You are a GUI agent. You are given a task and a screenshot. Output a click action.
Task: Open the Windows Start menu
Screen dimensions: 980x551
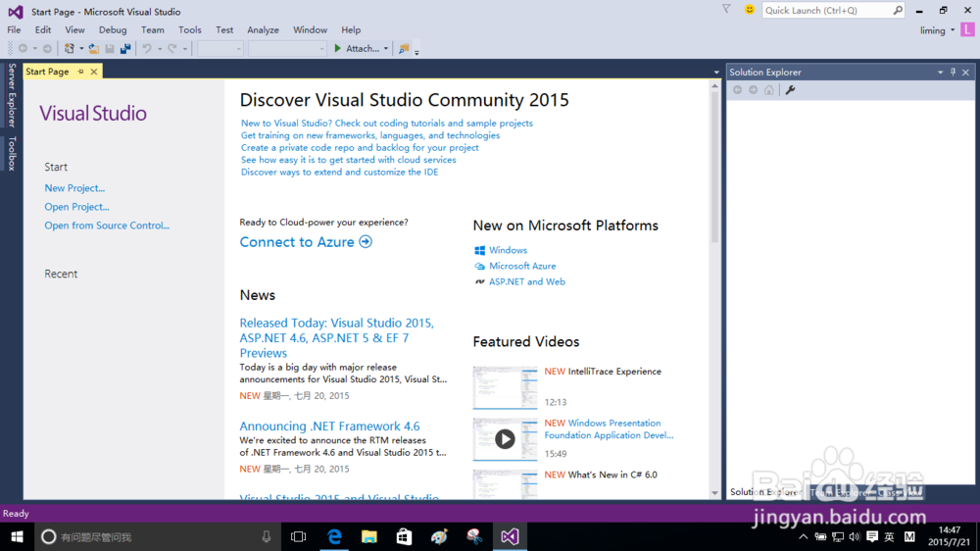click(17, 536)
